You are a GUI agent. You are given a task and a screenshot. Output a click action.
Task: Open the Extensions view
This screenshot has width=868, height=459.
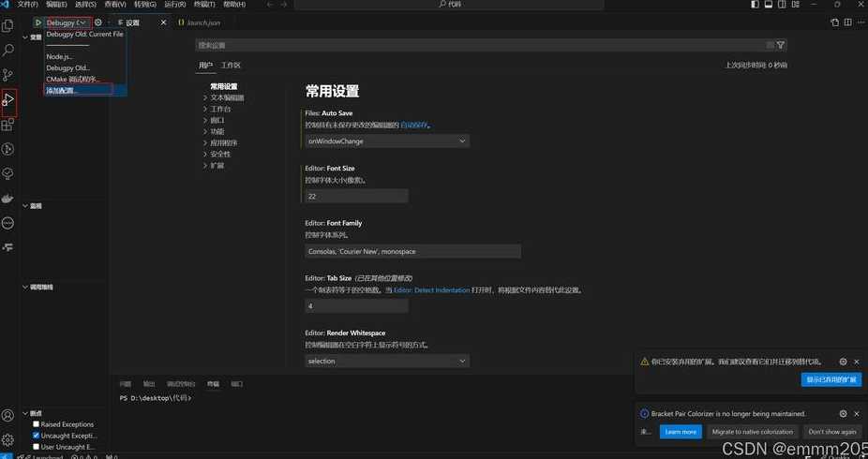point(7,125)
